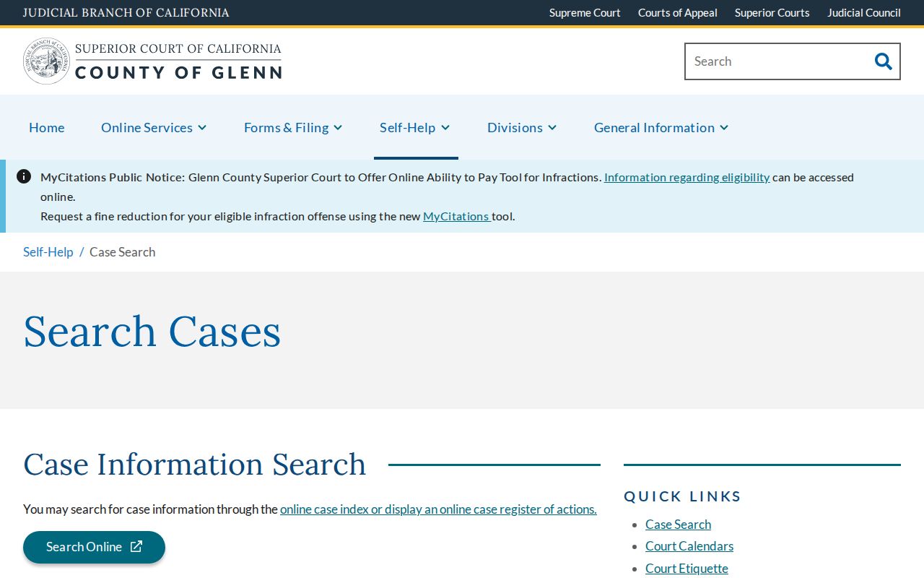
Task: Click County of Glenn site title
Action: pyautogui.click(x=178, y=72)
